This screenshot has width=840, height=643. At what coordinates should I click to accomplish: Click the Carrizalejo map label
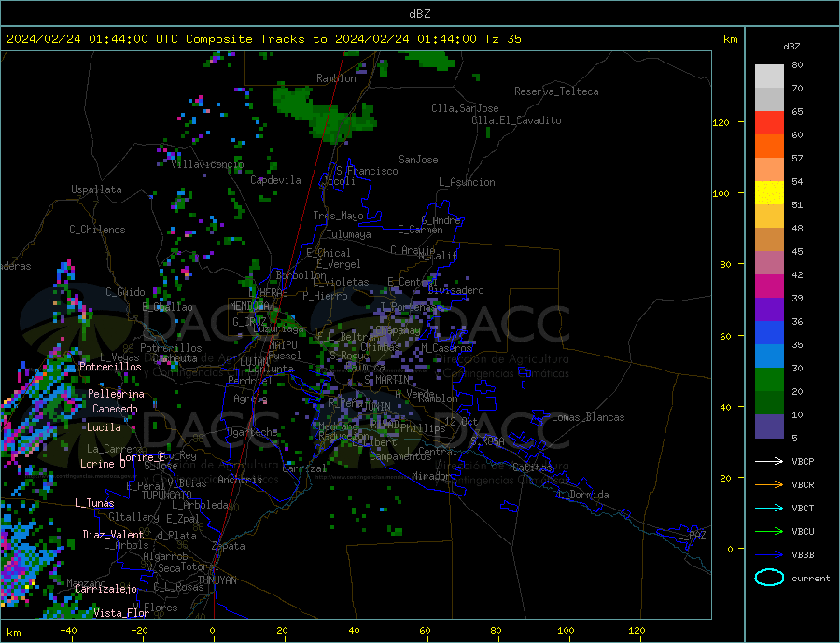point(105,590)
